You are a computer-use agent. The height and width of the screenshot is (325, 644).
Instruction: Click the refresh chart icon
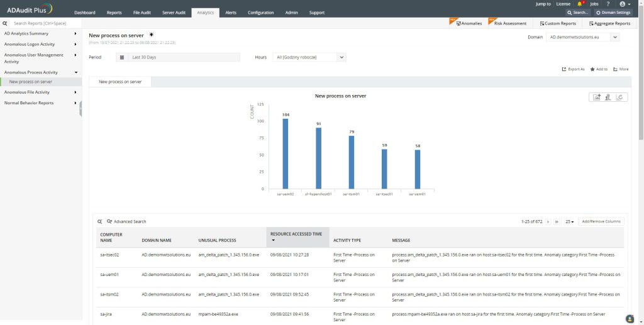click(619, 97)
